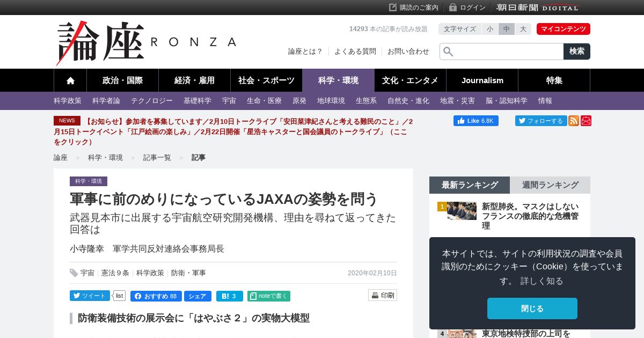Viewport: 644px width, 338px height.
Task: Open 自然史・進化 subcategory
Action: [408, 101]
